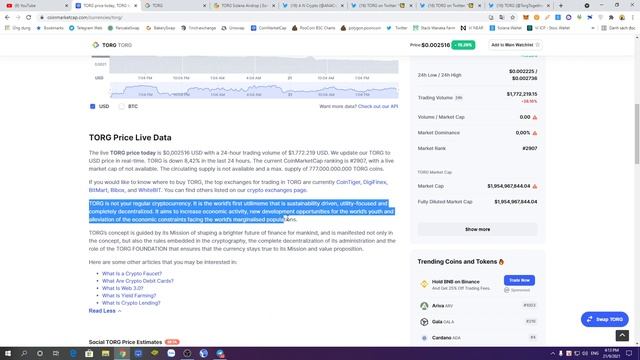Viewport: 640px width, 360px height.
Task: Open What Is Web 3.0? article
Action: click(x=122, y=289)
